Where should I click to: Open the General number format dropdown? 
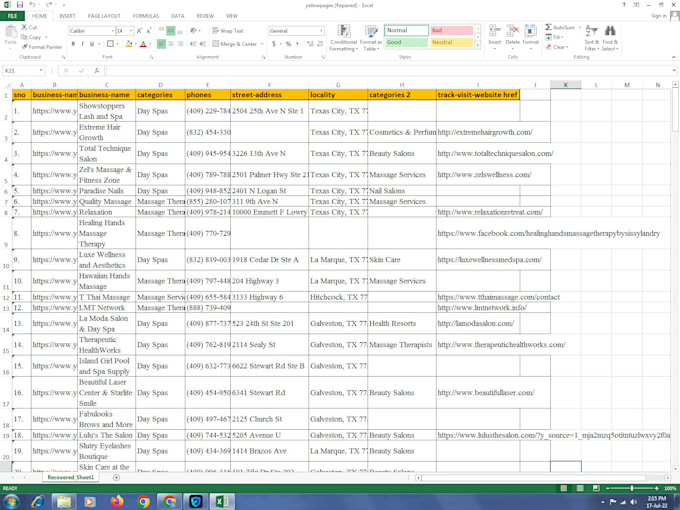coord(321,31)
